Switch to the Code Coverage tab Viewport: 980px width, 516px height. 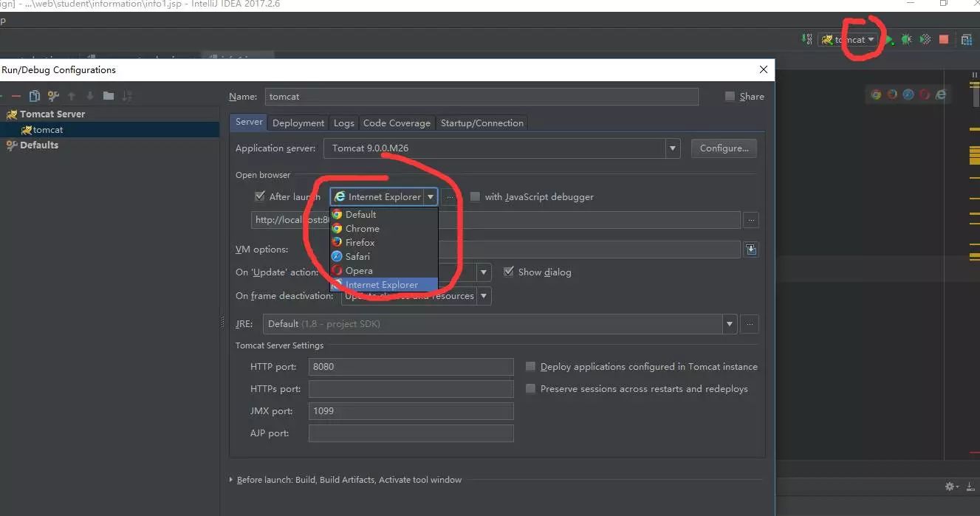(397, 123)
